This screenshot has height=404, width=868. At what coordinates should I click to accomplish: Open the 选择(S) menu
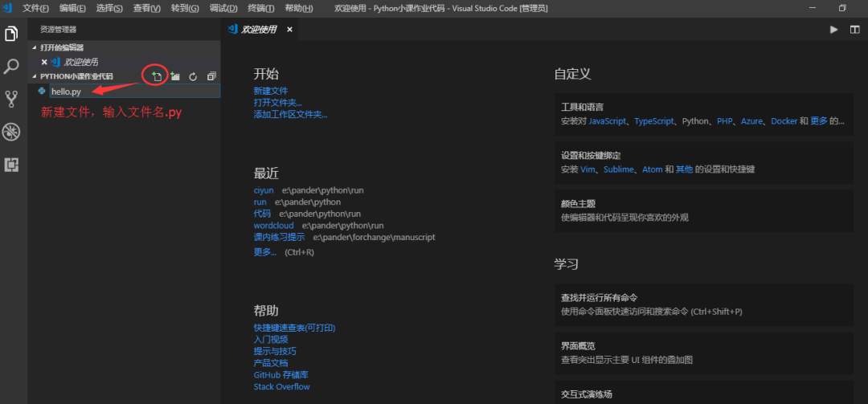109,8
